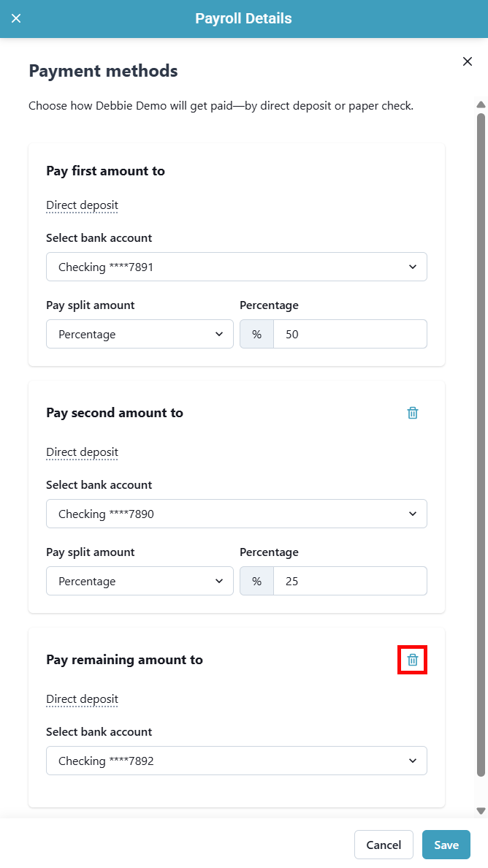This screenshot has height=868, width=488.
Task: Click Direct deposit under Pay second amount
Action: pos(82,452)
